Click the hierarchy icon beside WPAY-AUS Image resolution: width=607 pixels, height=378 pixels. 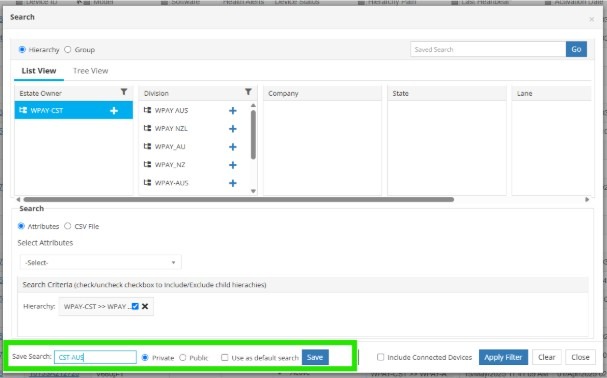coord(147,182)
